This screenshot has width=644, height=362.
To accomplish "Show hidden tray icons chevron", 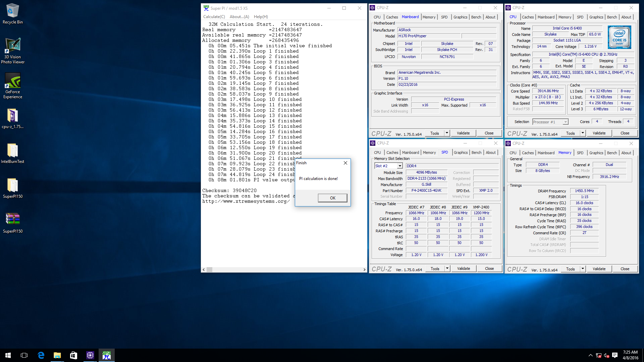I will click(590, 355).
